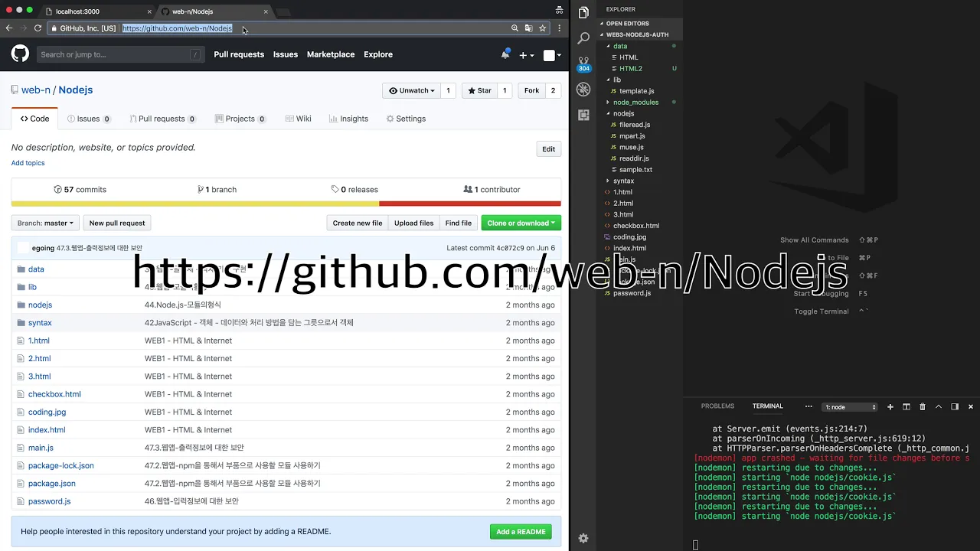Click the 57 commits link
980x551 pixels.
coord(80,189)
